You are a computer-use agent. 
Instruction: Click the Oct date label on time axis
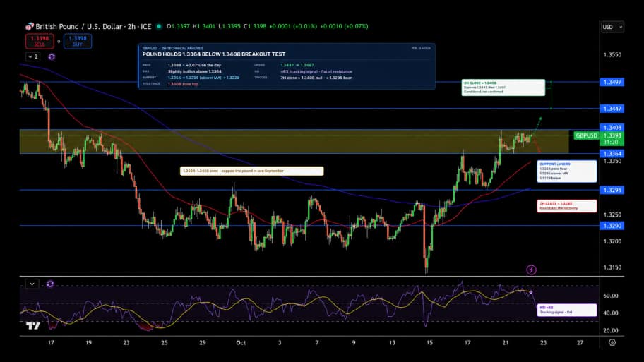click(241, 342)
